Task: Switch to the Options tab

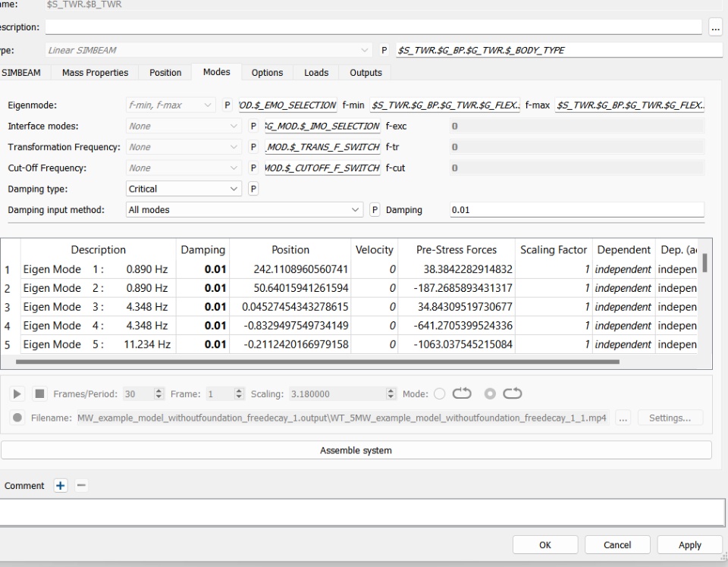Action: coord(267,72)
